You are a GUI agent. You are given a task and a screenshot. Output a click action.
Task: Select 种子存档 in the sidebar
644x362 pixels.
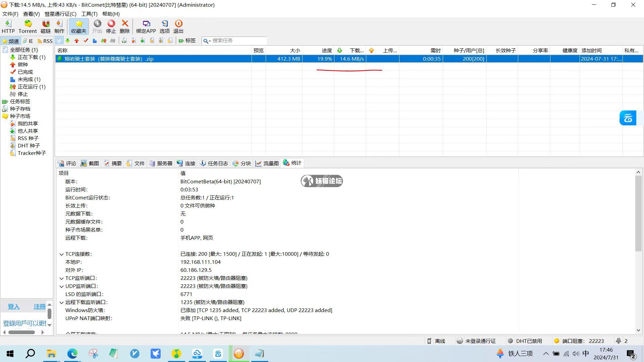point(20,109)
